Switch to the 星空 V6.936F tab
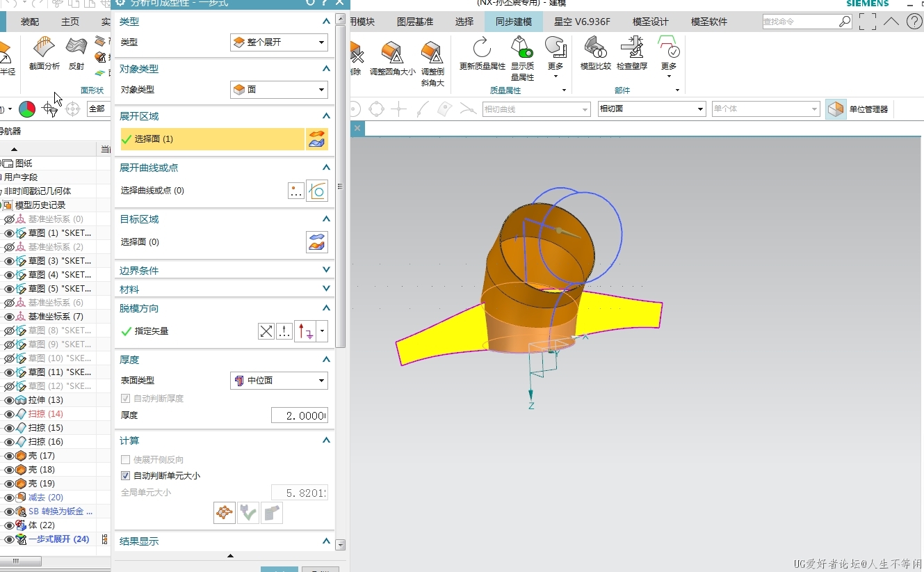The height and width of the screenshot is (572, 924). pos(582,22)
